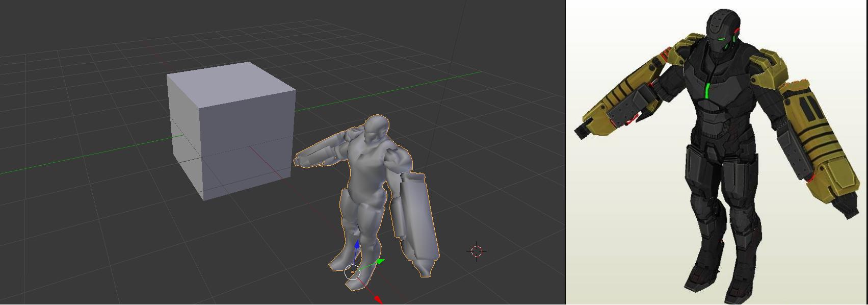Click the red X-axis arrow gizmo
The width and height of the screenshot is (868, 305).
378,299
